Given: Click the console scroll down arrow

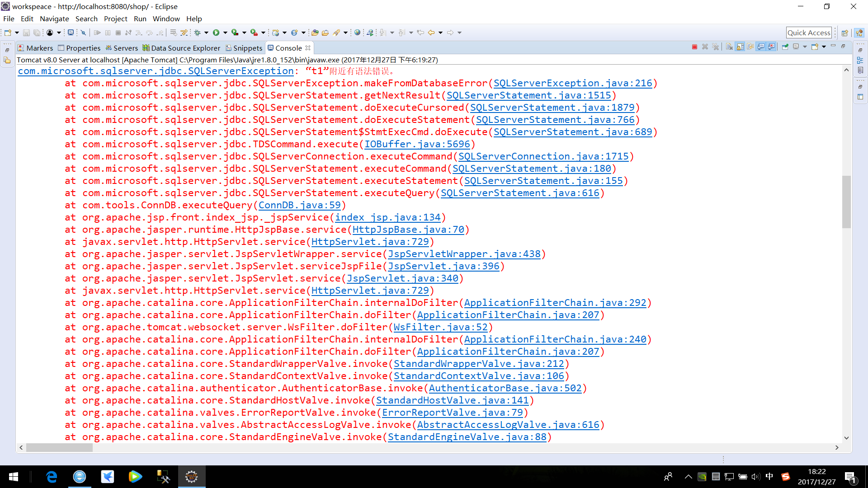Looking at the screenshot, I should (x=846, y=438).
